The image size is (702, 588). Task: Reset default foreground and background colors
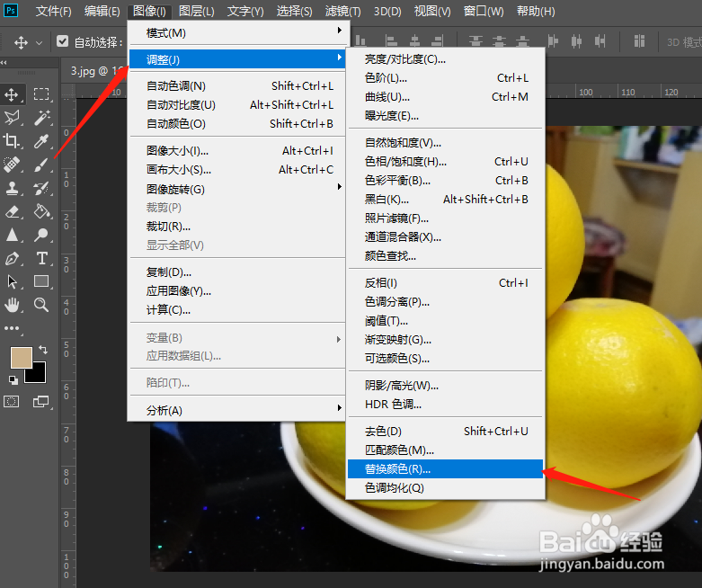coord(13,380)
